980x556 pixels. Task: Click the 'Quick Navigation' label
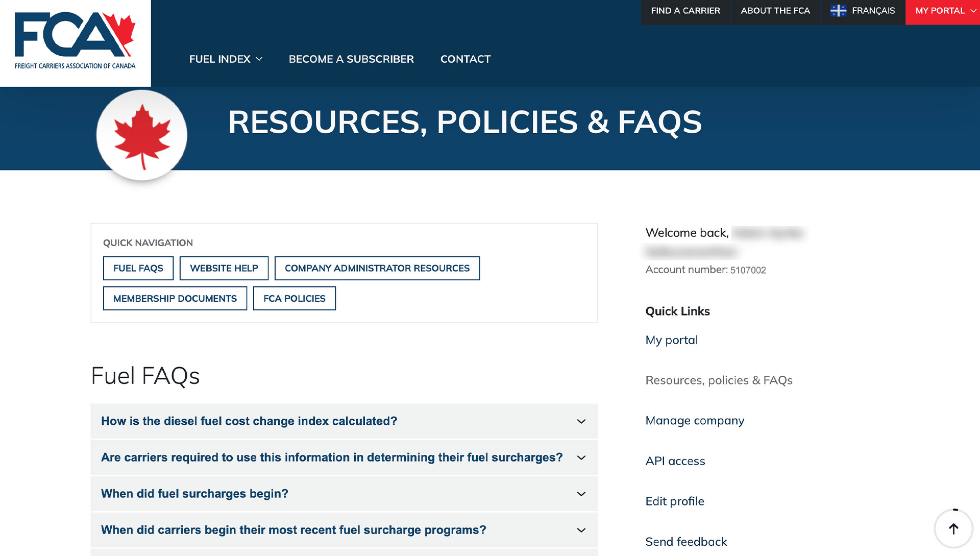click(148, 243)
